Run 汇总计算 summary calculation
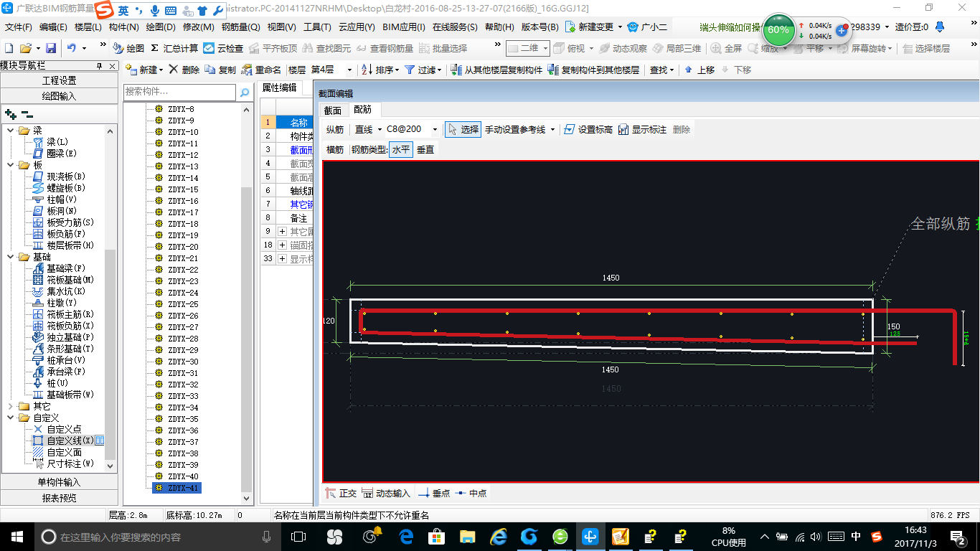 point(174,48)
